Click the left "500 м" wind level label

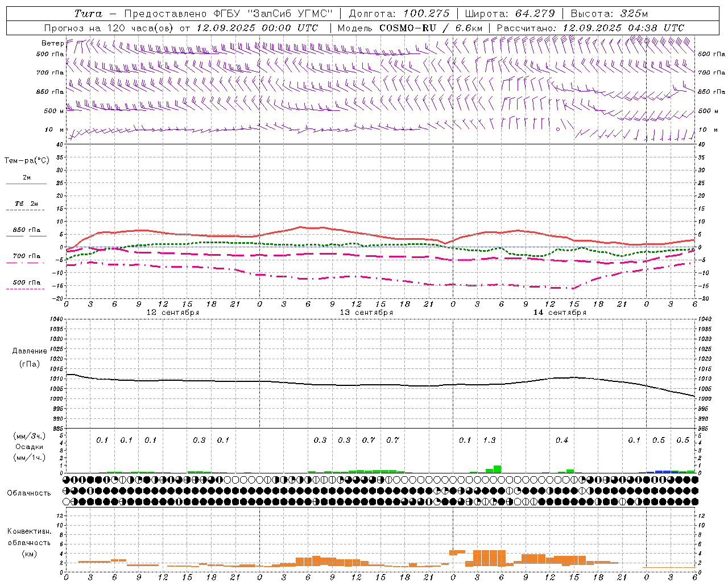tap(54, 111)
